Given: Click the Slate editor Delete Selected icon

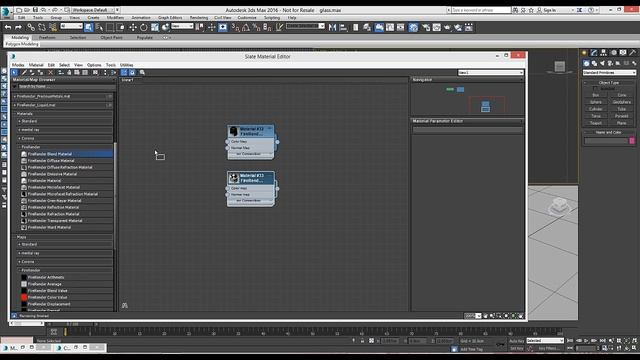Looking at the screenshot, I should pos(51,72).
